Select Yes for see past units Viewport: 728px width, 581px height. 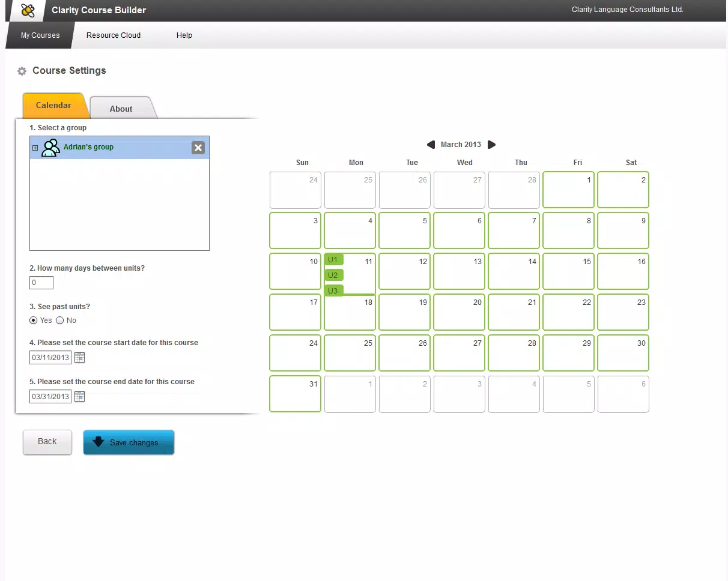tap(34, 321)
